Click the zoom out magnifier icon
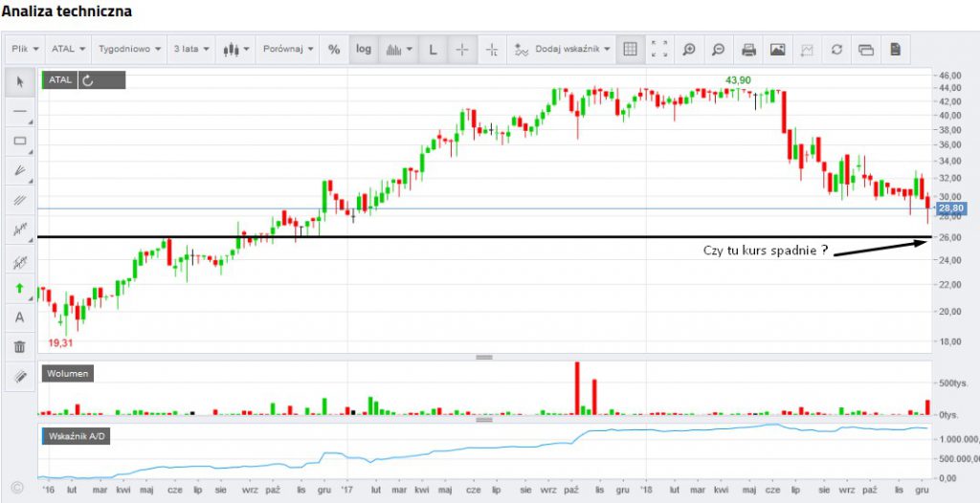Viewport: 980px width, 503px height. tap(718, 49)
